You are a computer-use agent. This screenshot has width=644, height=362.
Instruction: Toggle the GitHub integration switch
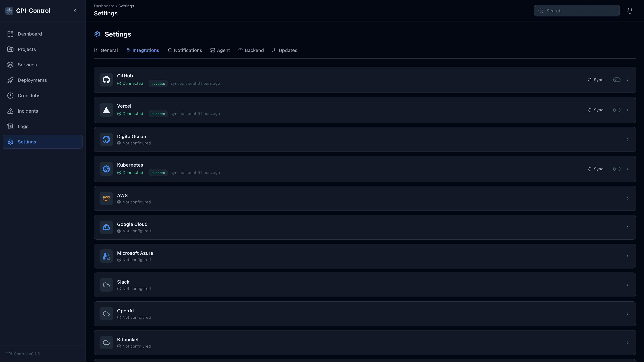[x=616, y=80]
